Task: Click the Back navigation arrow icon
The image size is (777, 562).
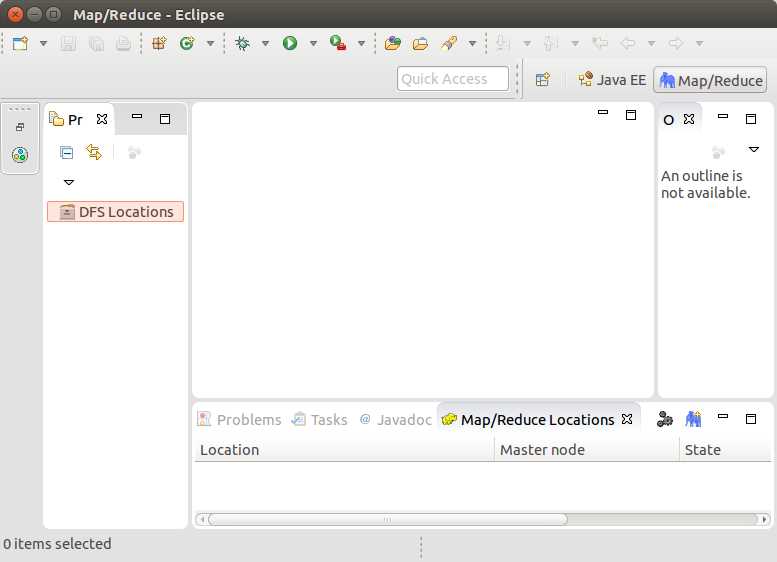Action: pyautogui.click(x=628, y=44)
